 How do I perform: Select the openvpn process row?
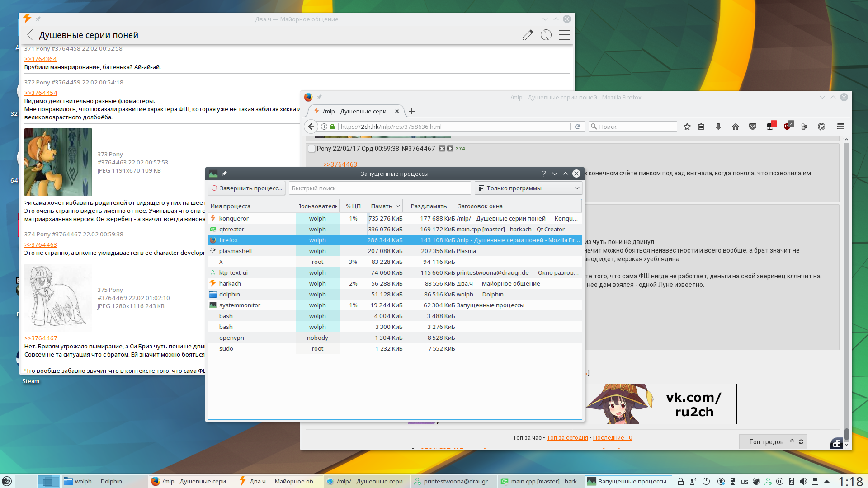pos(395,338)
